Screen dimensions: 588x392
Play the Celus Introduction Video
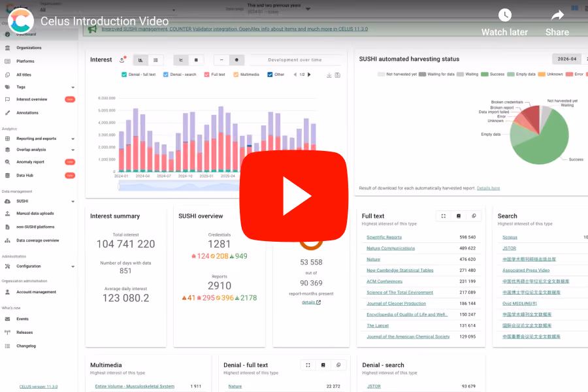tap(294, 196)
